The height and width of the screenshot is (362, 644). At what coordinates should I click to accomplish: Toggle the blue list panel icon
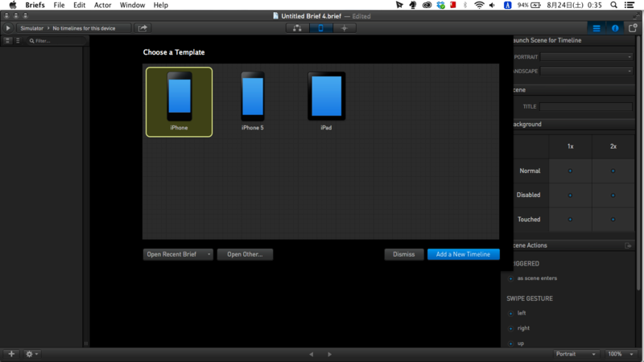tap(597, 28)
